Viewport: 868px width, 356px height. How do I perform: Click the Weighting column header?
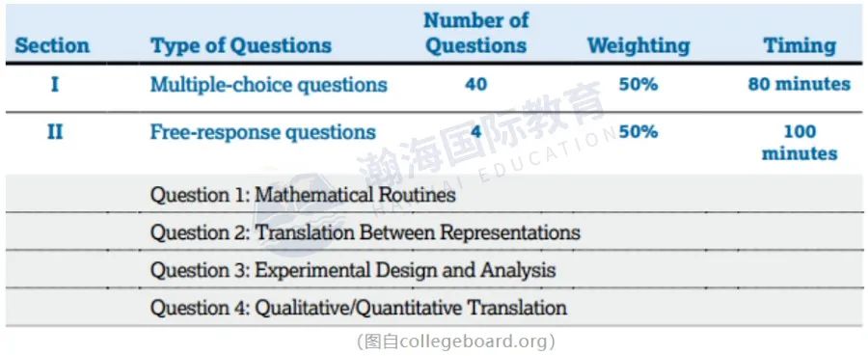pos(638,45)
